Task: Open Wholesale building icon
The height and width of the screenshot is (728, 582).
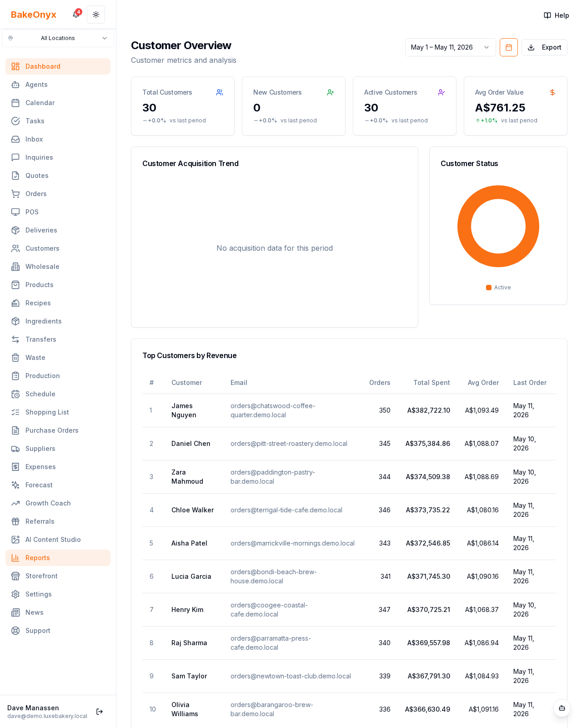Action: pos(15,267)
